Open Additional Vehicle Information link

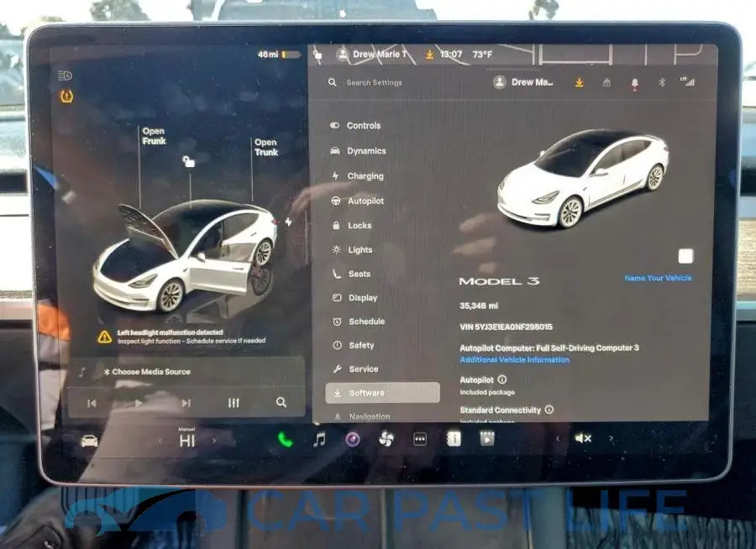[514, 359]
